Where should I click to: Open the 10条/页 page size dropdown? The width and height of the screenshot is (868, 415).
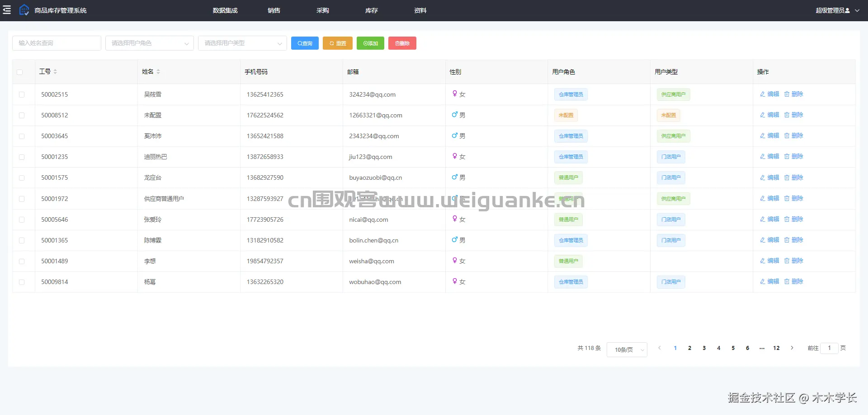point(627,350)
